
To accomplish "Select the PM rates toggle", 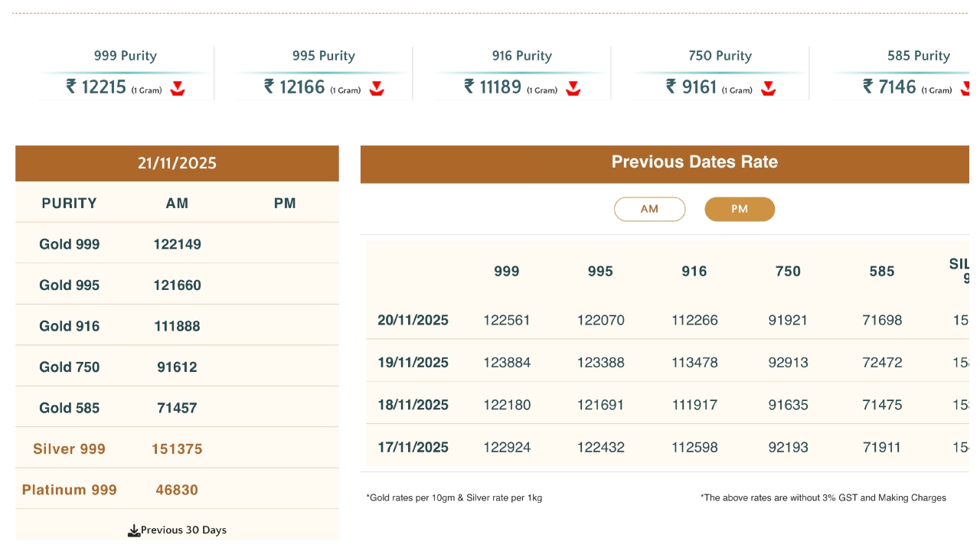I will pos(740,209).
